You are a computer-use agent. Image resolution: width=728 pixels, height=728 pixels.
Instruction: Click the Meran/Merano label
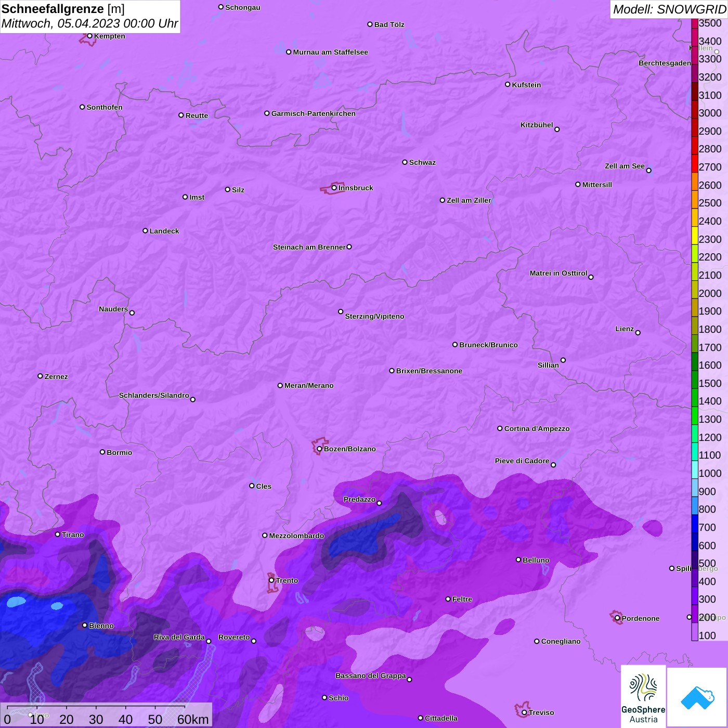[309, 385]
